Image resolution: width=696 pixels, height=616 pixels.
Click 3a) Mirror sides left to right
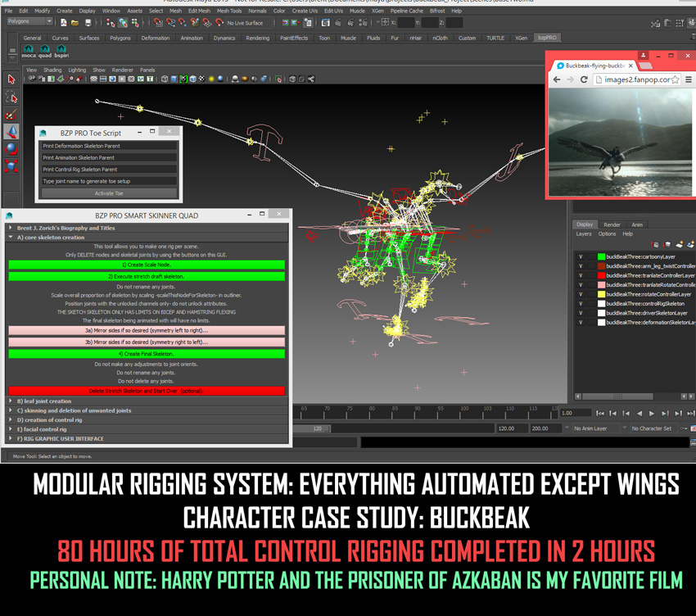147,330
